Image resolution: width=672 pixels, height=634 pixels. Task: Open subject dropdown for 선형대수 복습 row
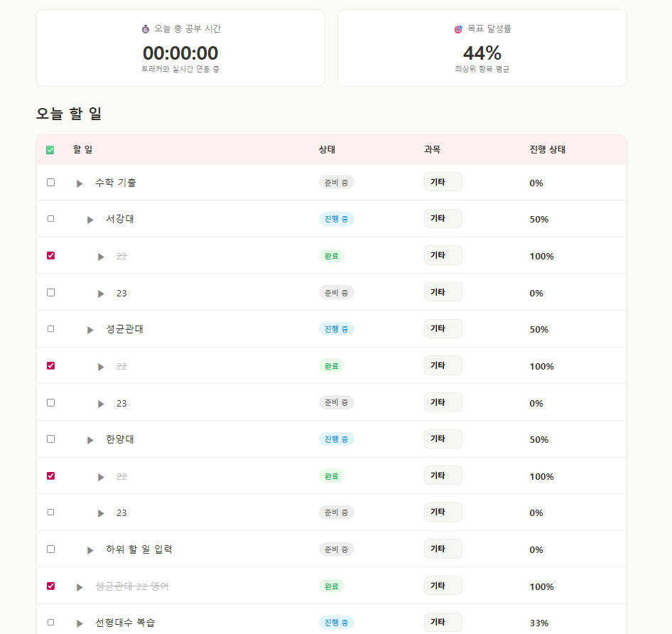coord(443,622)
